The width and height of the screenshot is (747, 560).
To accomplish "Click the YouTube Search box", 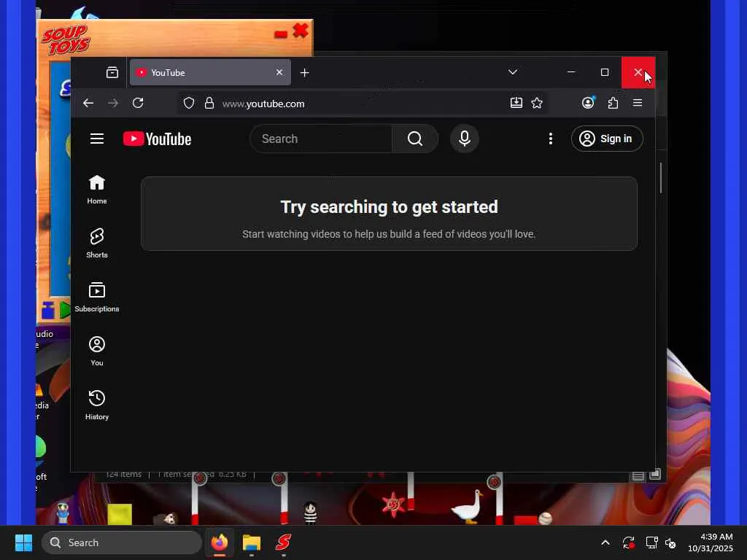I will click(321, 139).
